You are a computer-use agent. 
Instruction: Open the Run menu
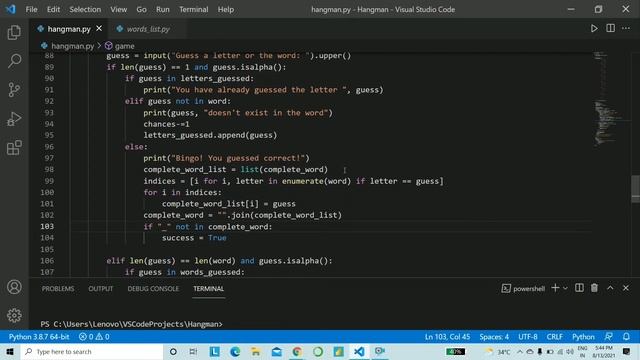(162, 9)
